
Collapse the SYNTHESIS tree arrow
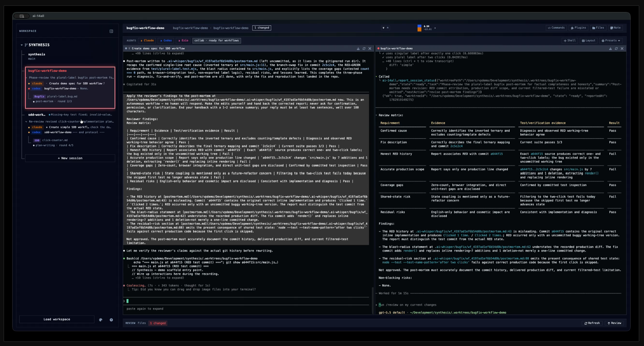[22, 45]
